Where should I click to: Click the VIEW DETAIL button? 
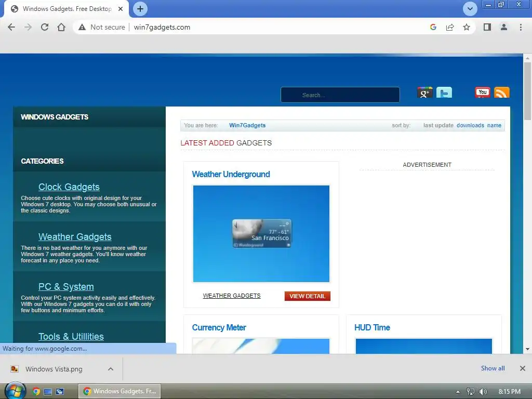point(308,296)
